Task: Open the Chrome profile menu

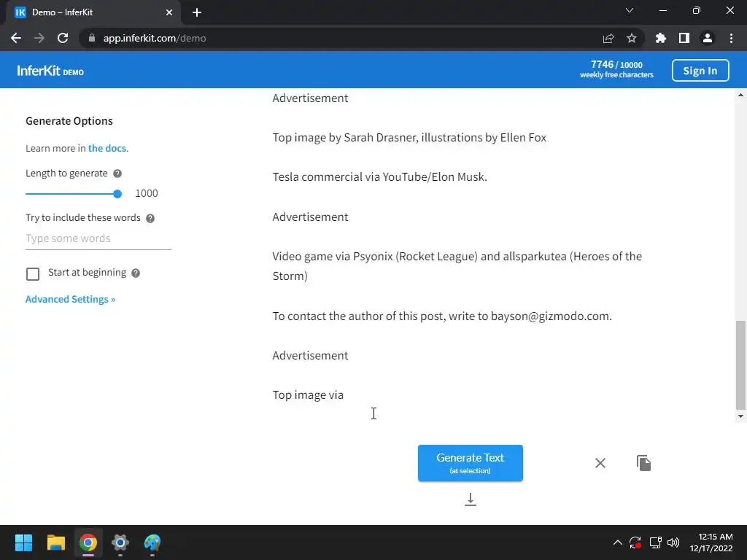Action: click(708, 38)
